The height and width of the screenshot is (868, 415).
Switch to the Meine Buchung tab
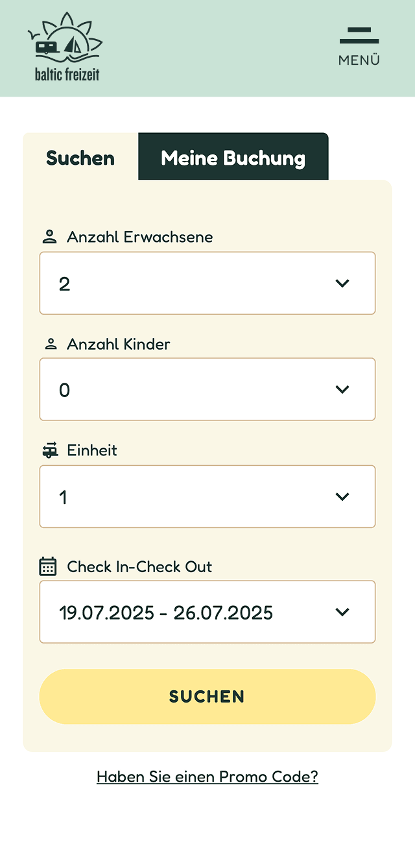(233, 158)
